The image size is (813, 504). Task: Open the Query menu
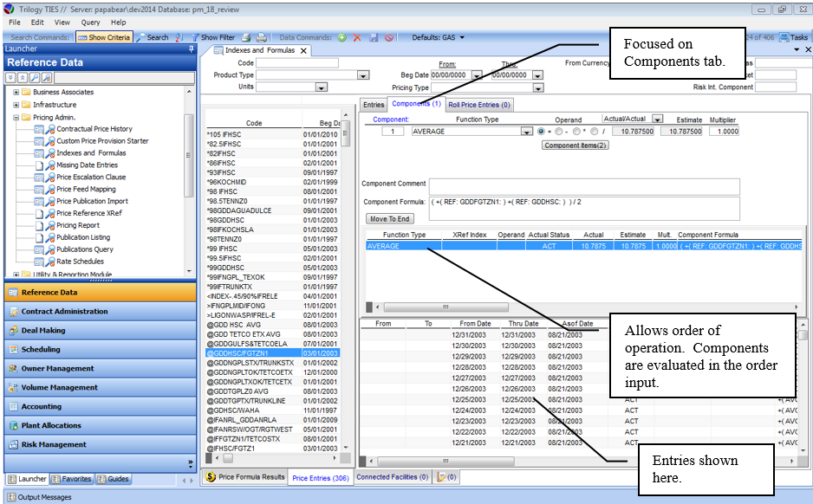point(90,22)
